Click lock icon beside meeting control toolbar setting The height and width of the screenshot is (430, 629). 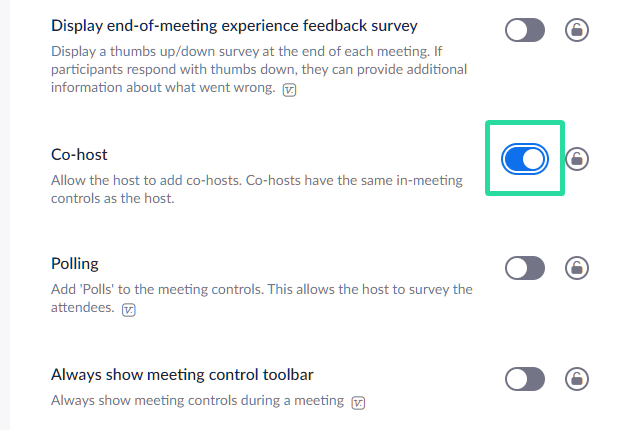[x=577, y=379]
